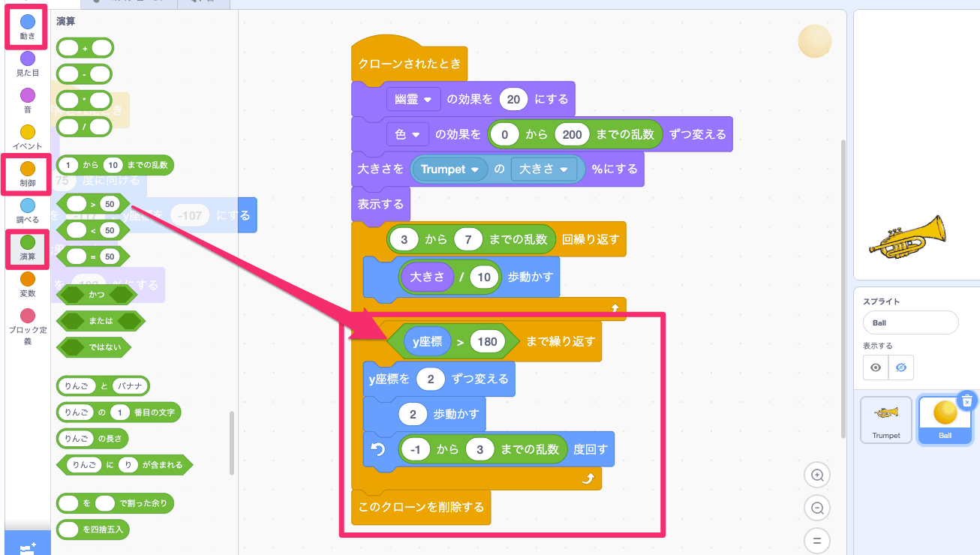Switch to the 制御 (Control) category
The height and width of the screenshot is (555, 980).
[x=26, y=174]
